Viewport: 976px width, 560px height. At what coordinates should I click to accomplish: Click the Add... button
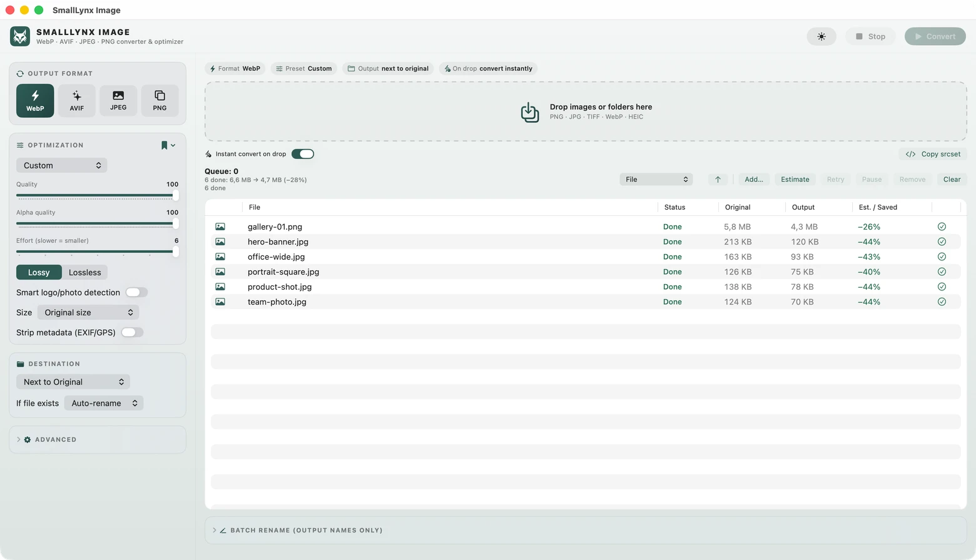pos(754,180)
